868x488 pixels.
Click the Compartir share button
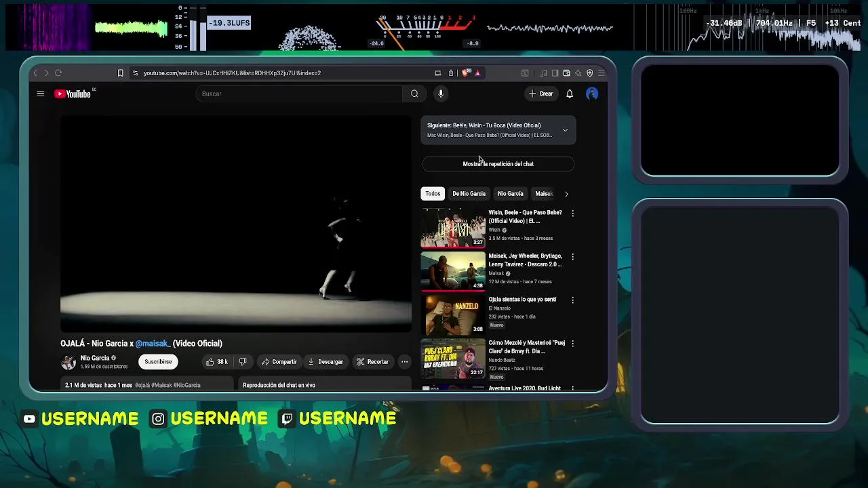point(279,362)
